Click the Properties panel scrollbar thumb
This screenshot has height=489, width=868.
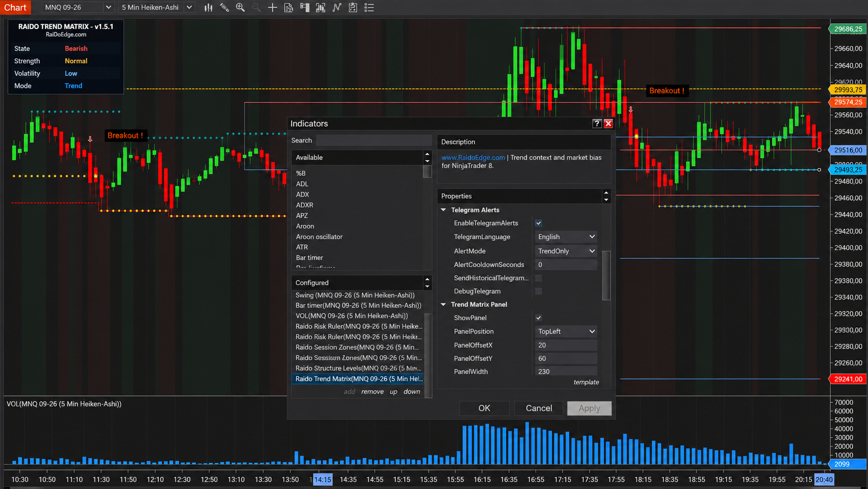pos(606,275)
